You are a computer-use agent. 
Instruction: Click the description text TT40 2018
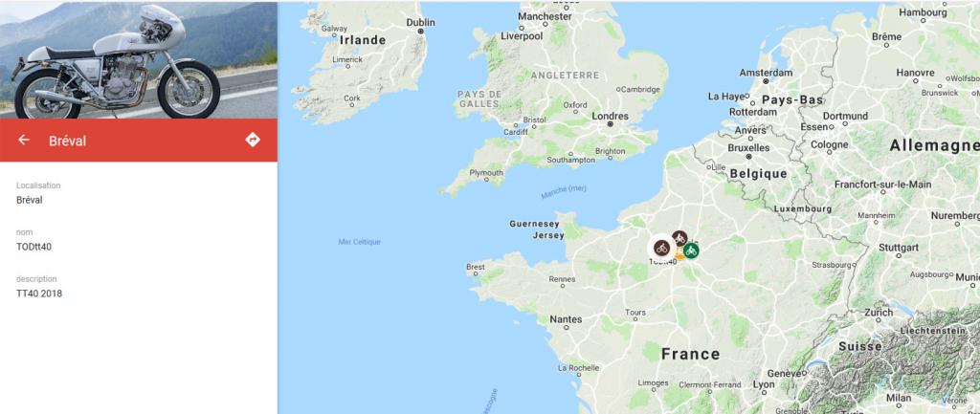[39, 294]
